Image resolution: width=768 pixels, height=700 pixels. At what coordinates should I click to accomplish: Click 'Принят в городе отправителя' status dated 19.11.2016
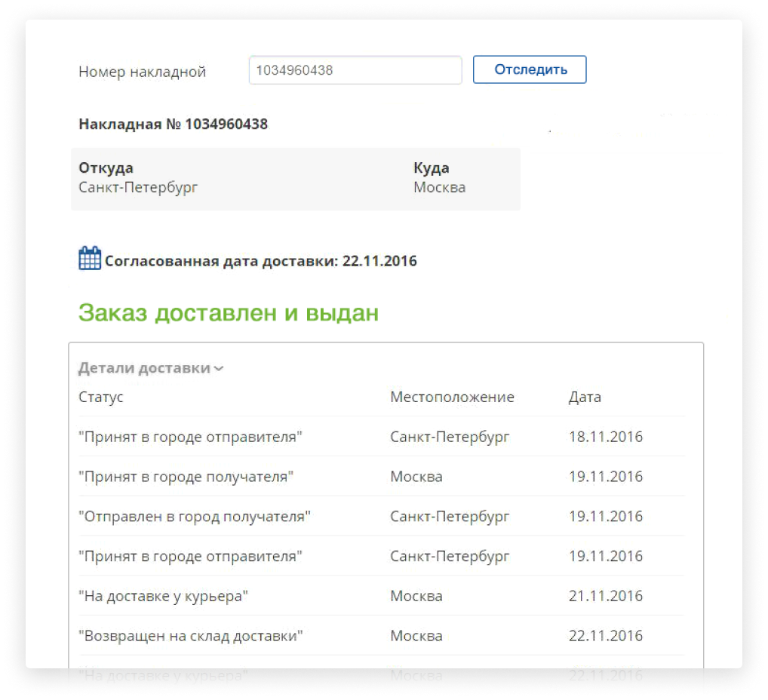pyautogui.click(x=191, y=556)
